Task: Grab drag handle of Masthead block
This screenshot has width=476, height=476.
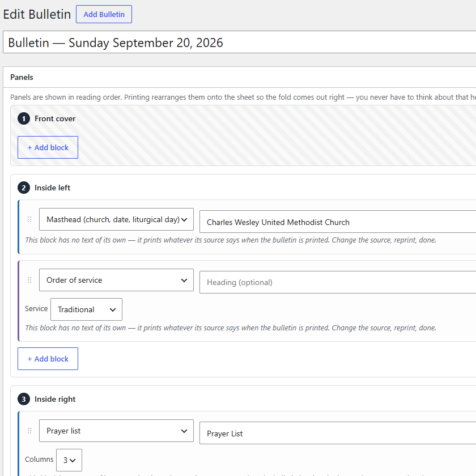Action: [29, 219]
